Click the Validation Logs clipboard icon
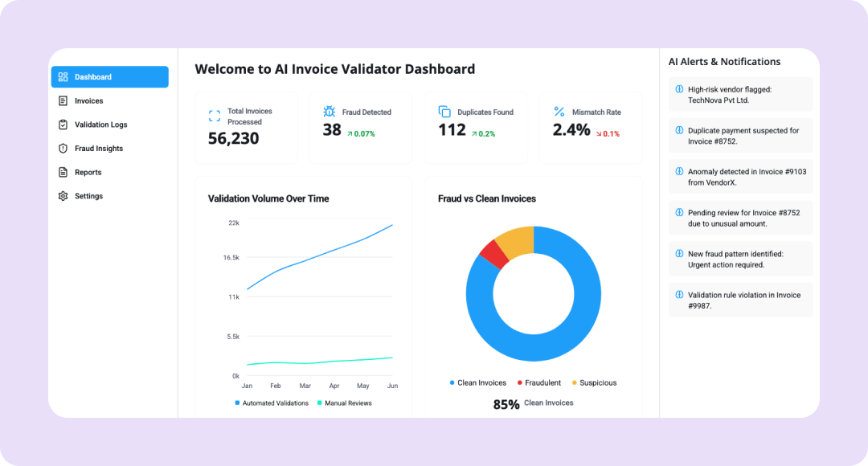Screen dimensions: 868x466 tap(63, 125)
